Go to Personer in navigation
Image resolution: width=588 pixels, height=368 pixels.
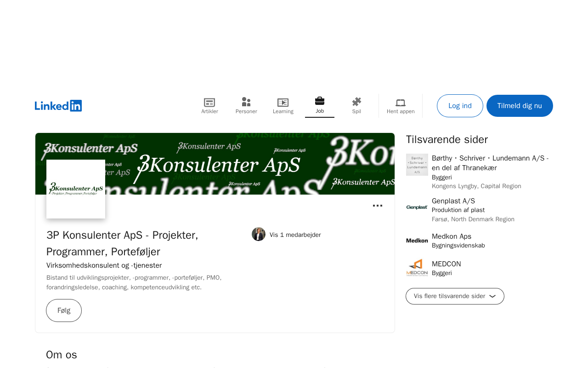246,106
